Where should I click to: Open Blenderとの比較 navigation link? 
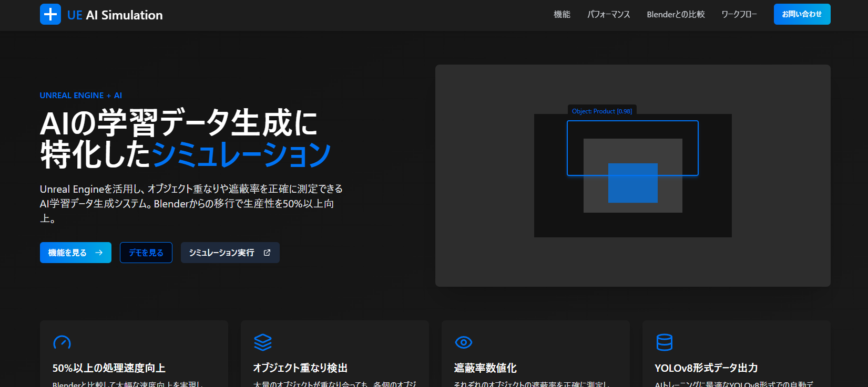676,15
